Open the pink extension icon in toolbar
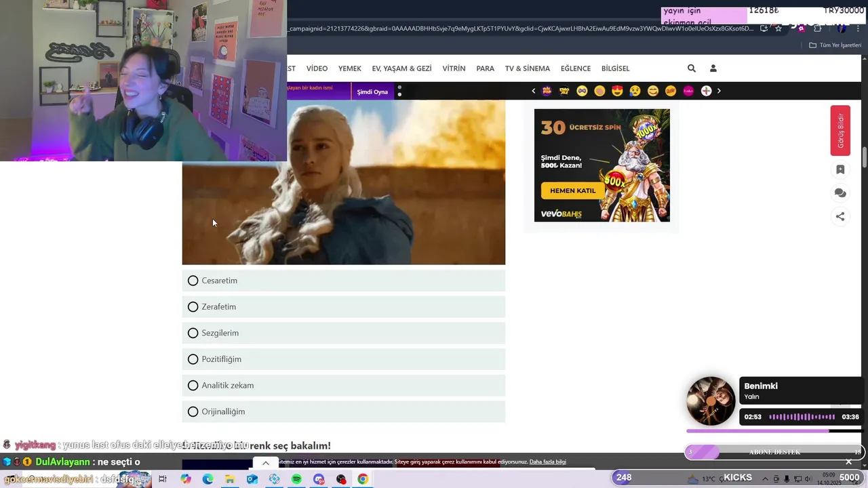Image resolution: width=868 pixels, height=488 pixels. [x=801, y=28]
